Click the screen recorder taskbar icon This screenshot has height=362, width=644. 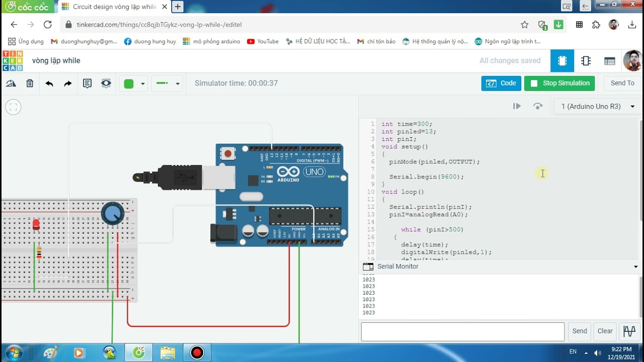(197, 352)
